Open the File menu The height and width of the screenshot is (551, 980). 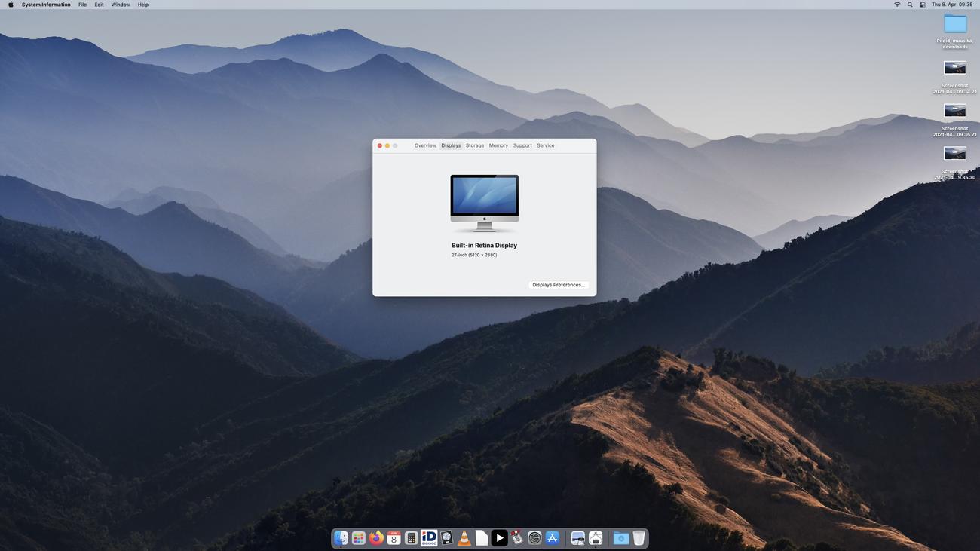(82, 5)
